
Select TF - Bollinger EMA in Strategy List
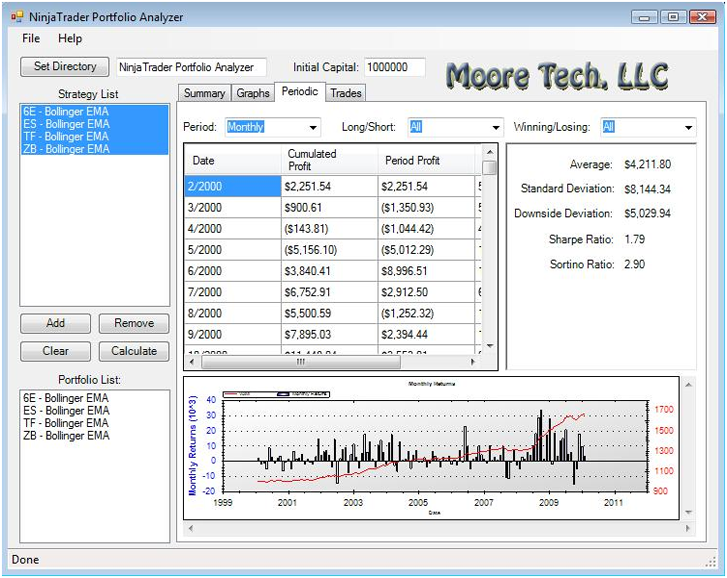tap(95, 136)
